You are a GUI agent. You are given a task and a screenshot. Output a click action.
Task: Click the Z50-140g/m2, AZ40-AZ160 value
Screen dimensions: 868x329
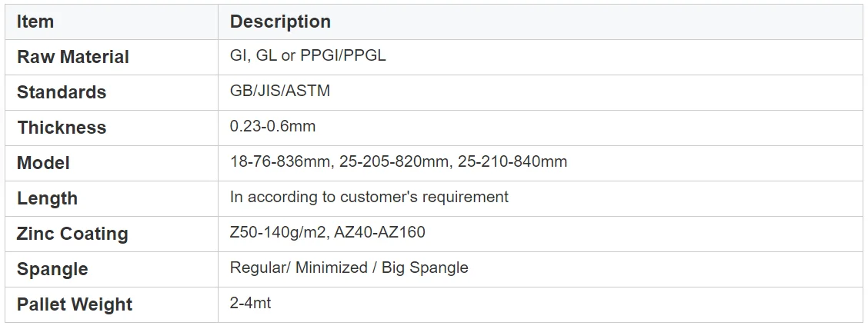(327, 233)
